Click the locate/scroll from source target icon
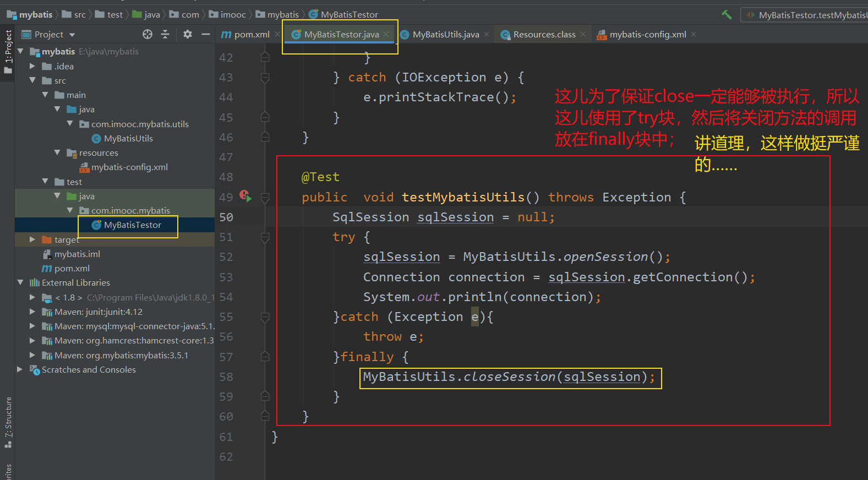The width and height of the screenshot is (868, 480). [148, 34]
